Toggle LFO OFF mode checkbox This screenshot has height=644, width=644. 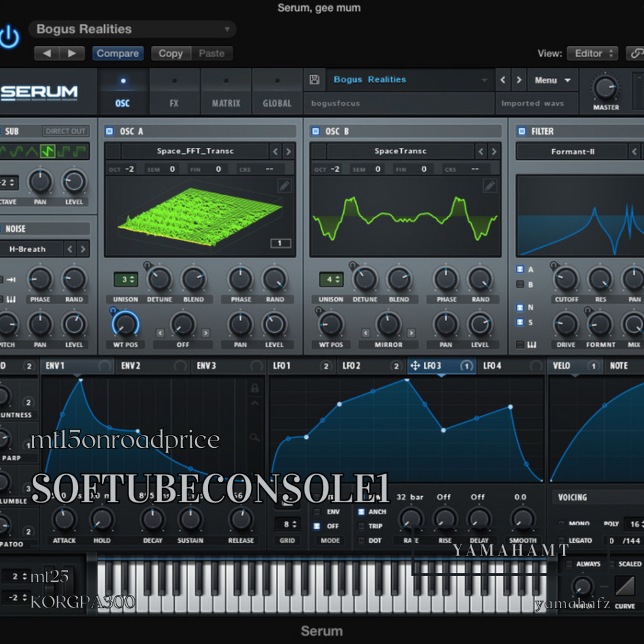[x=317, y=526]
